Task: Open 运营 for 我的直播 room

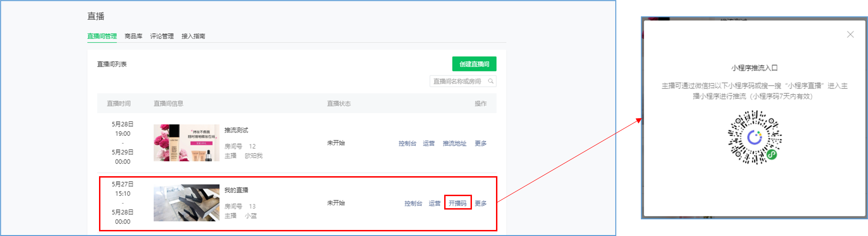Action: [x=434, y=203]
